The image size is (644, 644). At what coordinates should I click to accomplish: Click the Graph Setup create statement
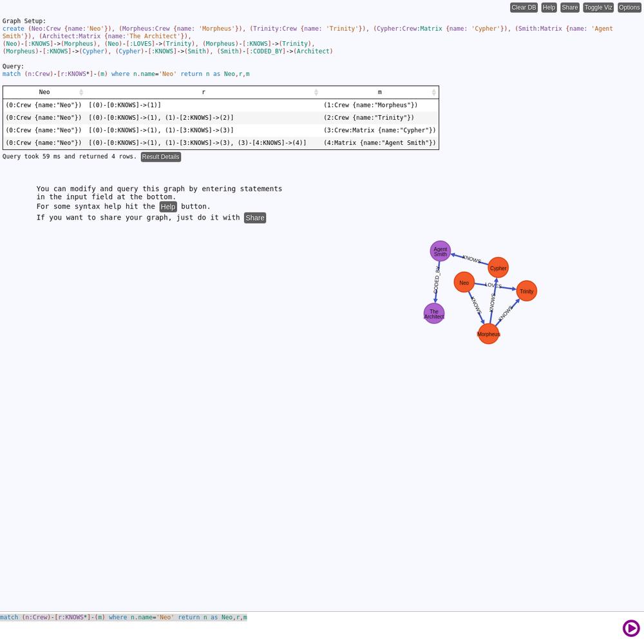pos(308,40)
